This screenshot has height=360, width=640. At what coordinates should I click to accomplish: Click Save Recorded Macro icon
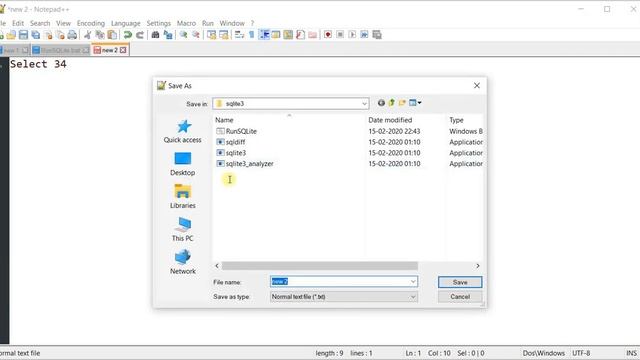(377, 35)
